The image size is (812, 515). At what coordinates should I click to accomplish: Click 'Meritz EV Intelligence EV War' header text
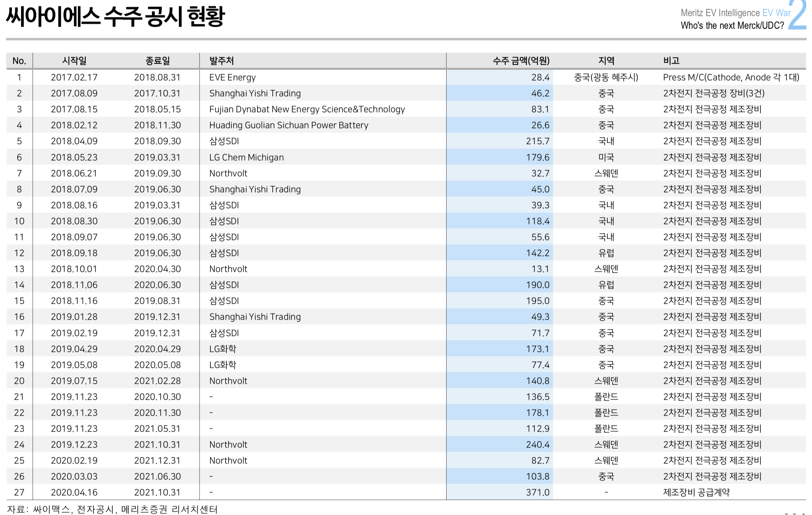pos(735,13)
